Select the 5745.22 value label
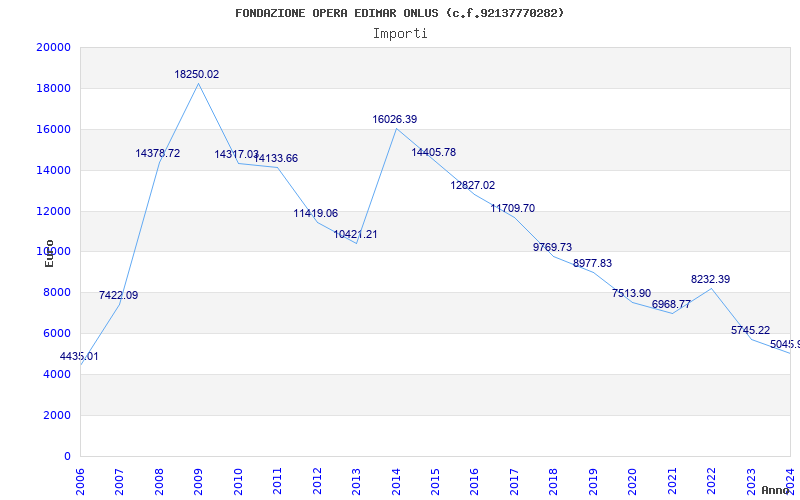The image size is (800, 500). (x=750, y=330)
